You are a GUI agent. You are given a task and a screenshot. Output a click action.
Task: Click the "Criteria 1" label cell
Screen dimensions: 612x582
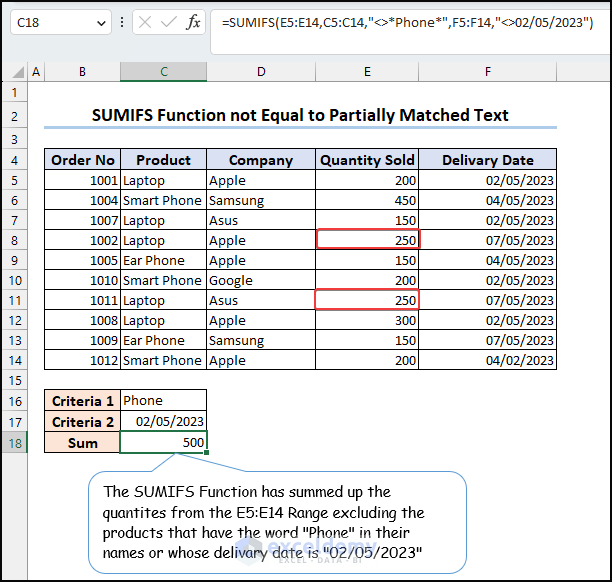tap(82, 400)
